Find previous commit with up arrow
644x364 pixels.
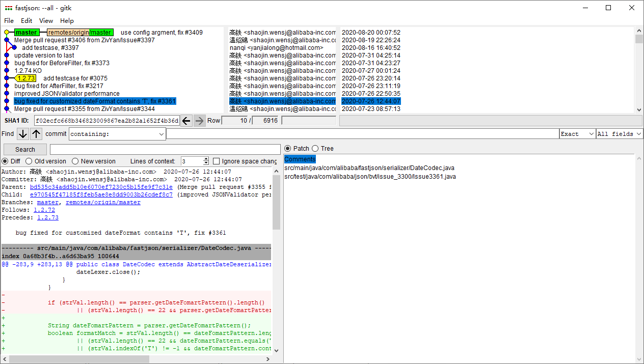click(36, 134)
